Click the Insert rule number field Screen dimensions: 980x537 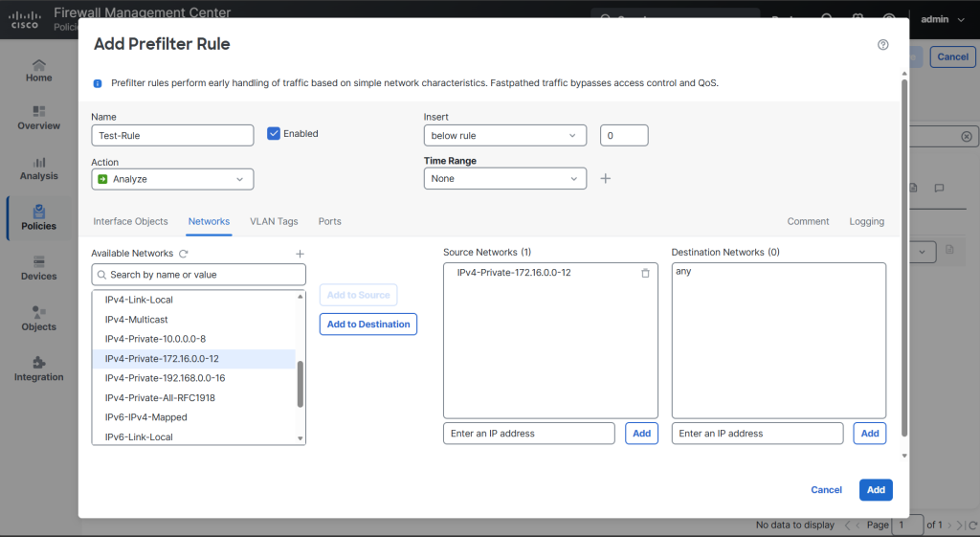point(624,136)
